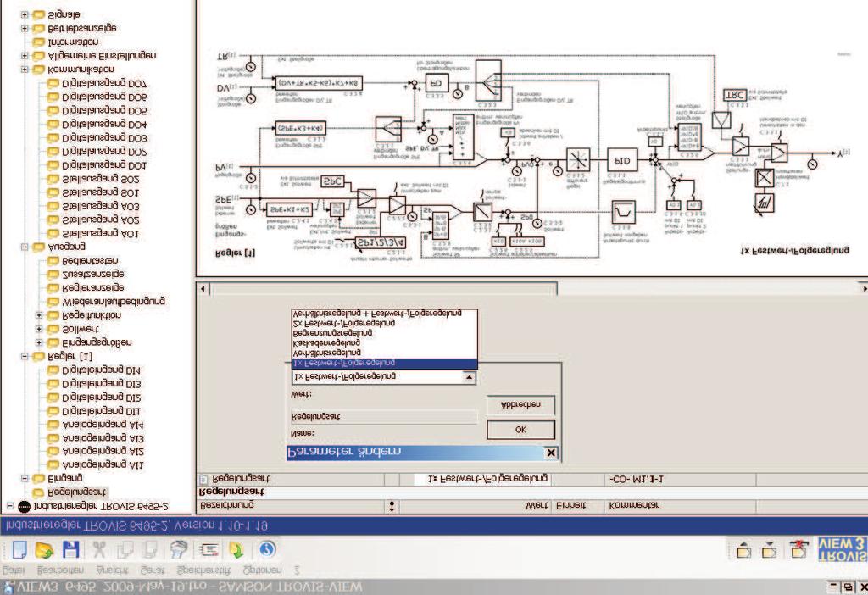The height and width of the screenshot is (595, 868).
Task: Expand the Sollwert tree node
Action: click(x=39, y=330)
